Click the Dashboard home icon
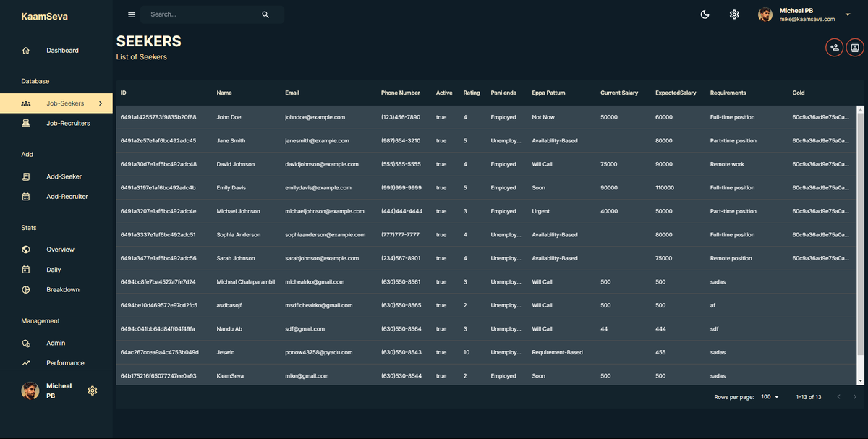The width and height of the screenshot is (868, 439). pyautogui.click(x=26, y=51)
